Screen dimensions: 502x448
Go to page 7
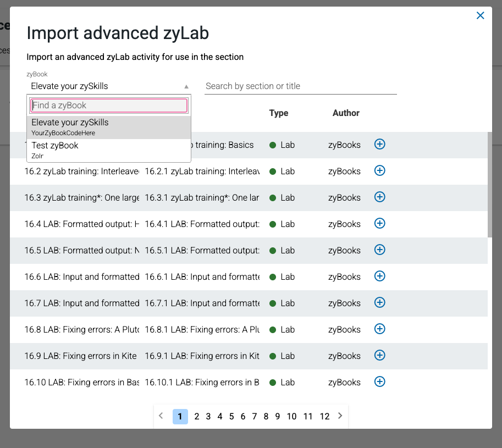[255, 416]
